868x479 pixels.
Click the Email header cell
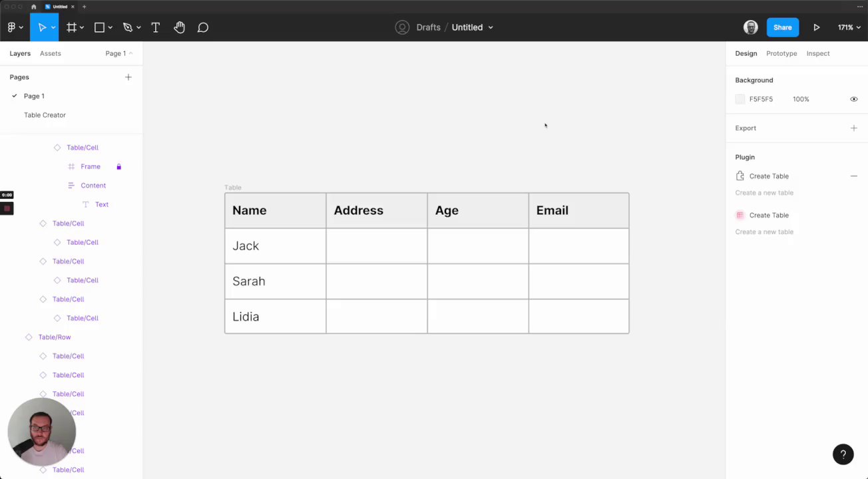(x=579, y=210)
